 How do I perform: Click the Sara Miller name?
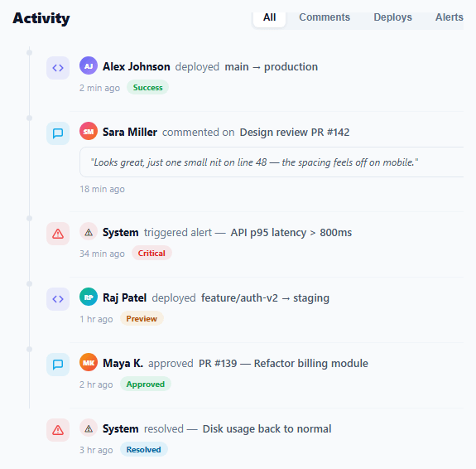tap(130, 133)
